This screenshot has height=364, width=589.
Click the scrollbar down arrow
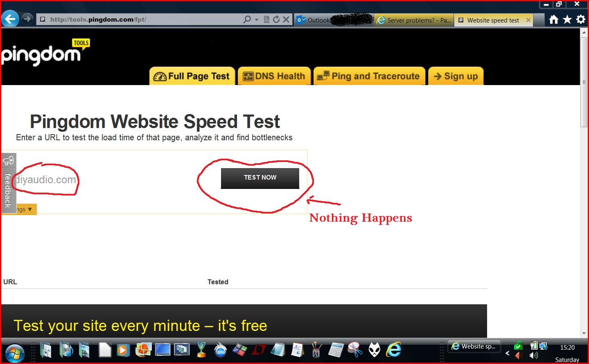pos(584,334)
